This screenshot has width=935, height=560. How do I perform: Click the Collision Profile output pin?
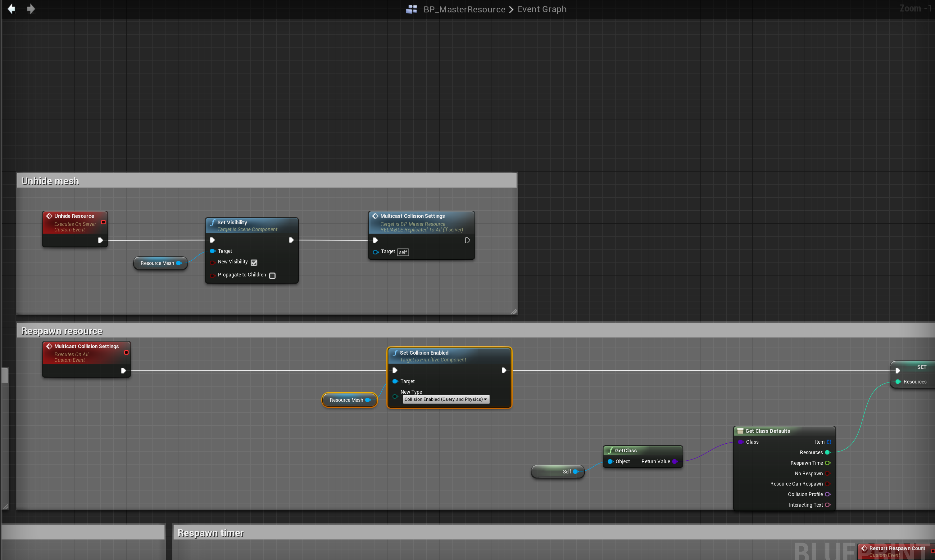(827, 494)
